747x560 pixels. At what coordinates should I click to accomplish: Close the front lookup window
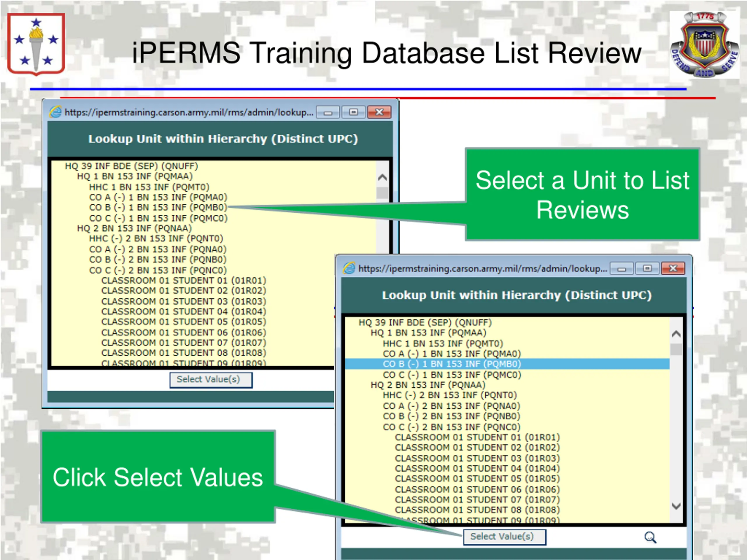673,269
